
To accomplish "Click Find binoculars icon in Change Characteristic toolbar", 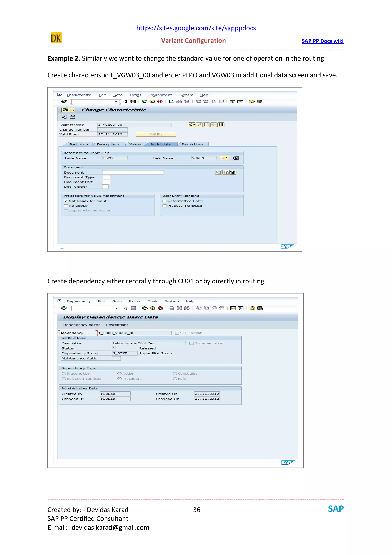I will tap(179, 101).
